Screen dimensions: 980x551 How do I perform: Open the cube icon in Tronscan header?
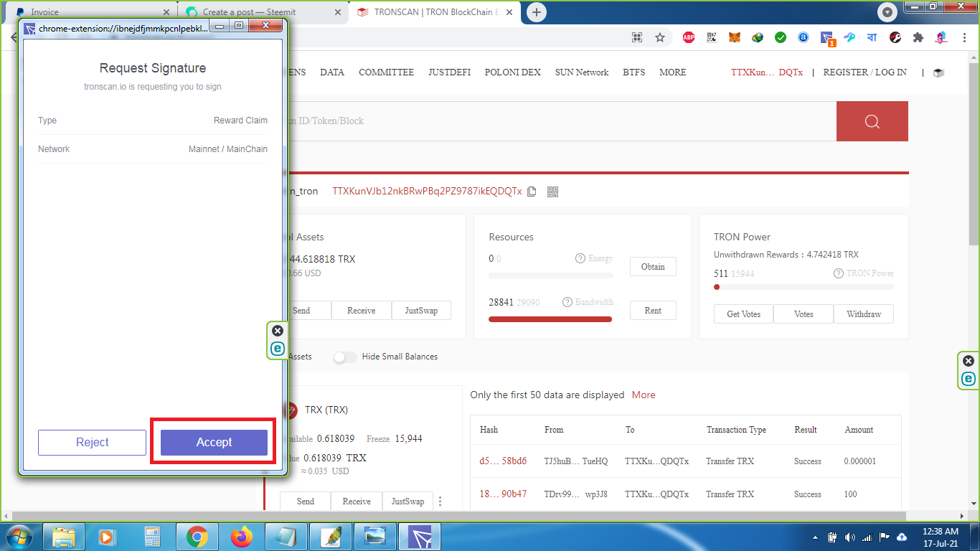coord(938,72)
